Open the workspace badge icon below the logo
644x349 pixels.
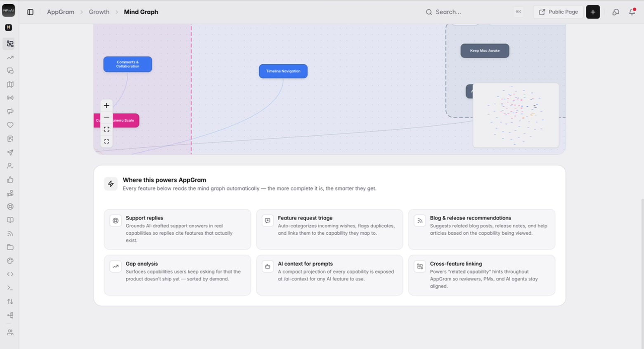[9, 28]
